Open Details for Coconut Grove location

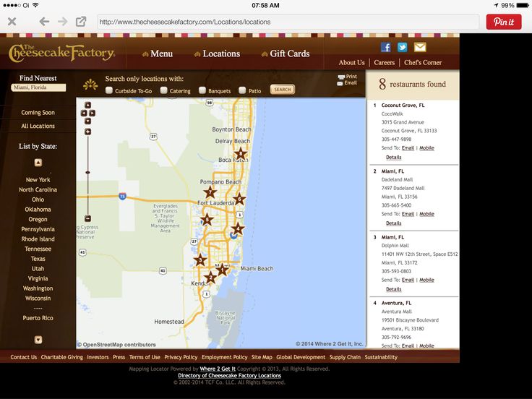pyautogui.click(x=393, y=157)
